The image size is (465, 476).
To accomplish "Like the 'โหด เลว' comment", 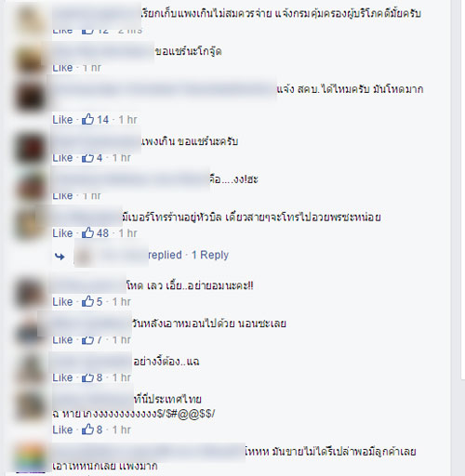I will (62, 301).
